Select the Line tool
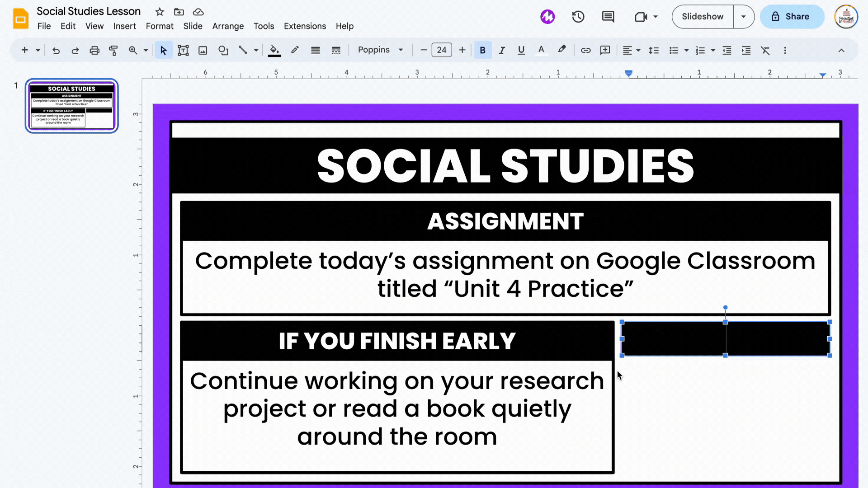 (243, 50)
